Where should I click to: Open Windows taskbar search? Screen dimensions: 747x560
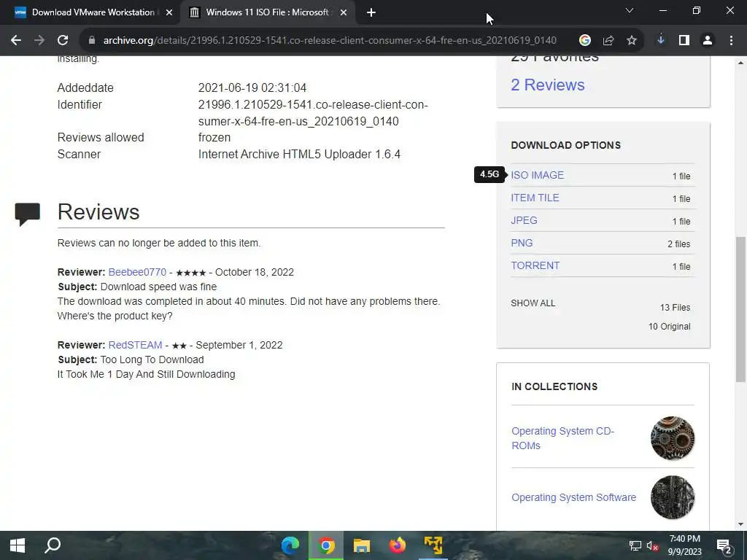53,545
